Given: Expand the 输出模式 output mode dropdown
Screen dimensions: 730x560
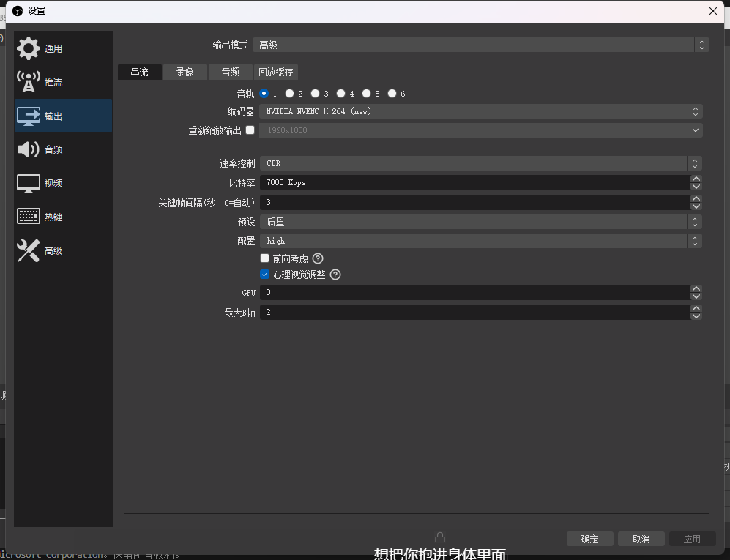Looking at the screenshot, I should [480, 45].
